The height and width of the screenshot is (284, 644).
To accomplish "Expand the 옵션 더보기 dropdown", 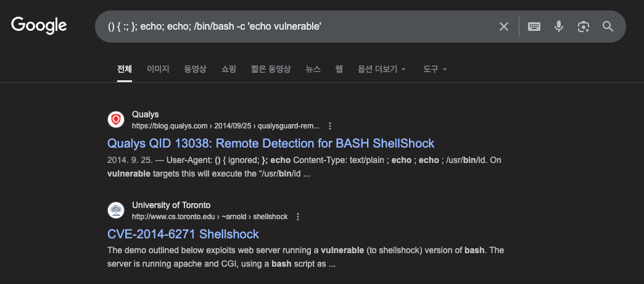I will click(382, 69).
